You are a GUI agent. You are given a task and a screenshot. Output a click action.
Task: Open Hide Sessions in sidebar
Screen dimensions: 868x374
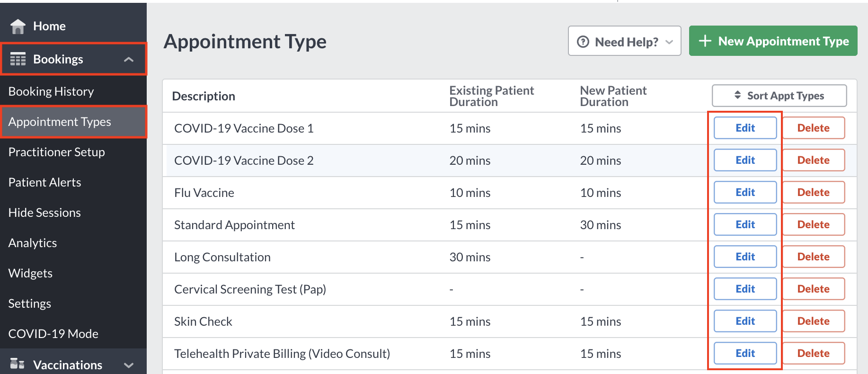point(44,213)
